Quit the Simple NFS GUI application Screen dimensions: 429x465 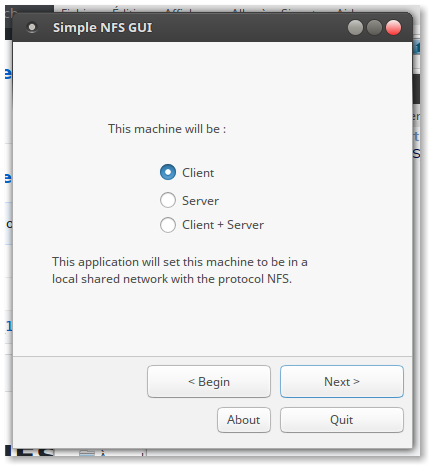coord(342,420)
